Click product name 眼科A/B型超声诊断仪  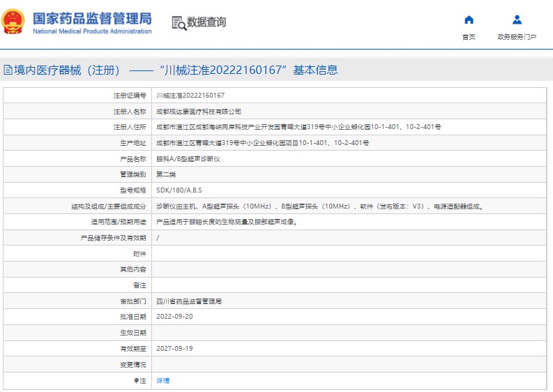click(x=188, y=159)
